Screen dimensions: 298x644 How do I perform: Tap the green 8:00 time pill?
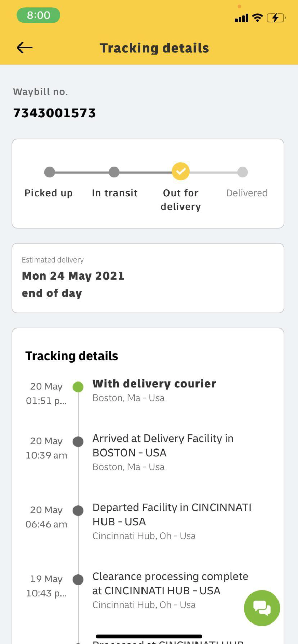coord(39,15)
